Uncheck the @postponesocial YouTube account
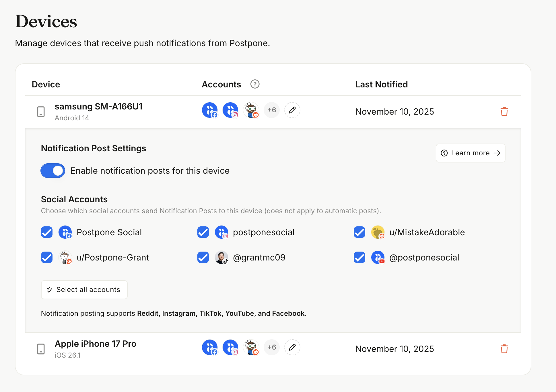 [x=359, y=257]
